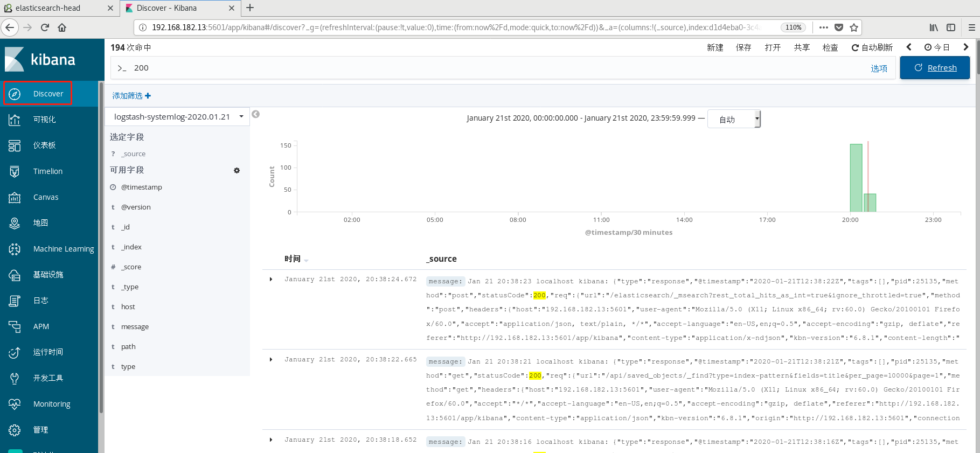Image resolution: width=980 pixels, height=453 pixels.
Task: Click the 110% zoom level indicator
Action: pyautogui.click(x=793, y=27)
